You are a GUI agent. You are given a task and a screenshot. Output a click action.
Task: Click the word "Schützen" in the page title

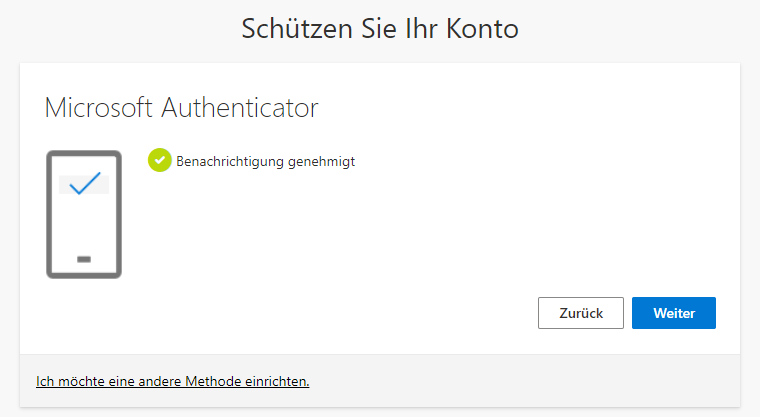click(291, 29)
